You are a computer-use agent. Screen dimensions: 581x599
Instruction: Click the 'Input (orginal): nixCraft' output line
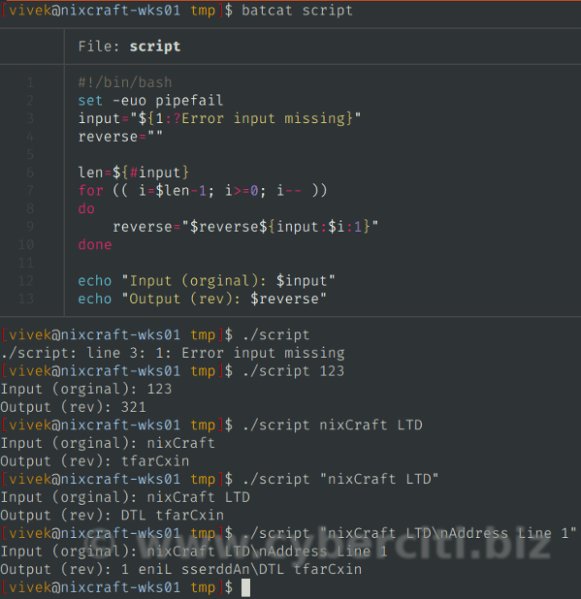(107, 443)
